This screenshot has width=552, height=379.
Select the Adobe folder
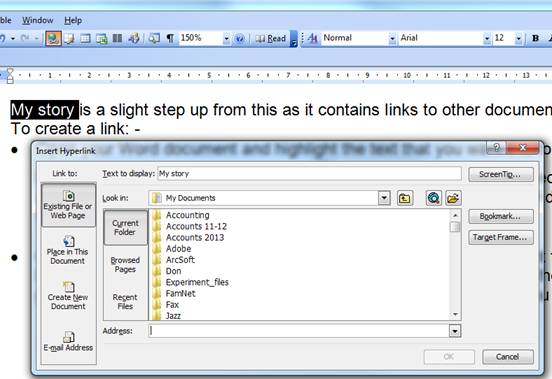tap(172, 249)
